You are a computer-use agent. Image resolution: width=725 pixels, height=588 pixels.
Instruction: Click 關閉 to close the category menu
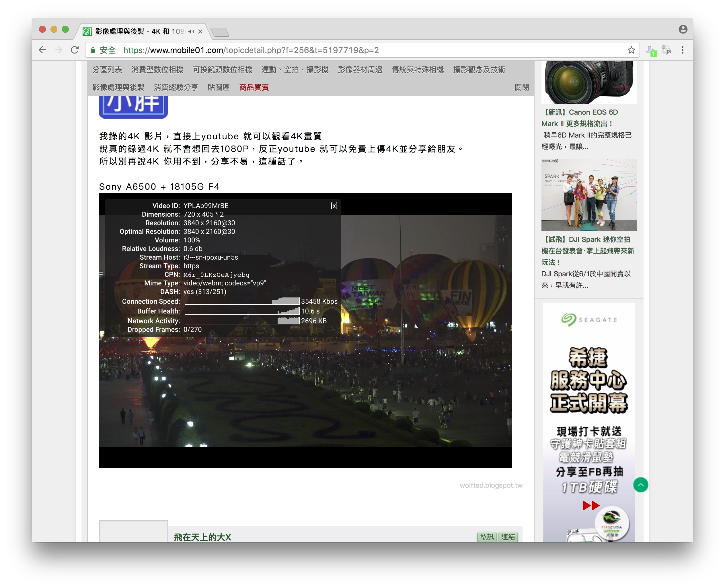[522, 87]
